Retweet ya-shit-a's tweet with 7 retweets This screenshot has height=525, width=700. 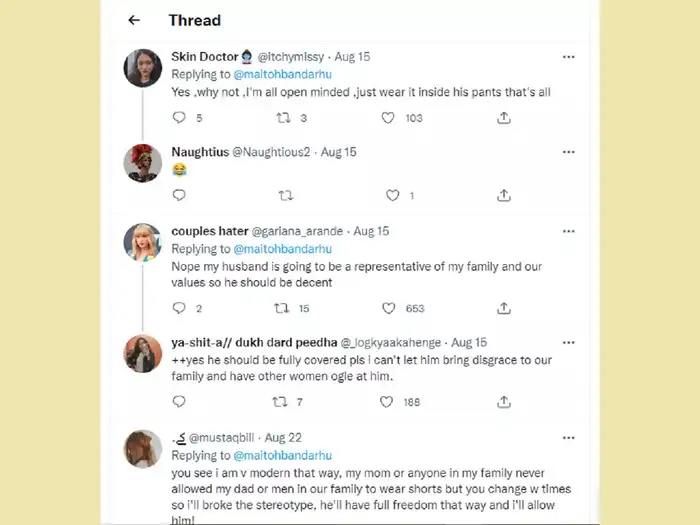tap(282, 402)
